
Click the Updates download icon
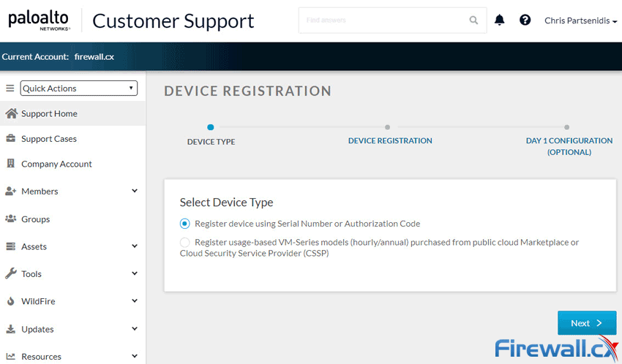coord(11,329)
